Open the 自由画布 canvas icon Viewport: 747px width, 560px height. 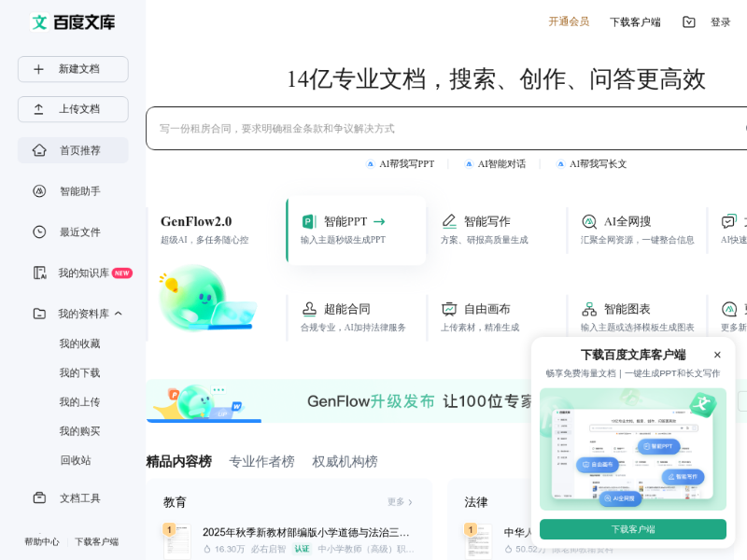pos(449,309)
